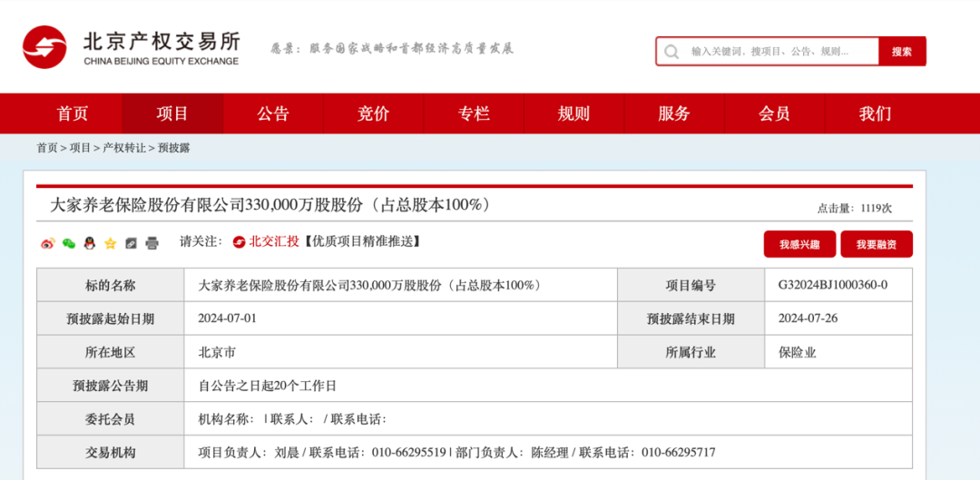Print the page via the printer icon
Screen dimensions: 980x480
(x=152, y=244)
